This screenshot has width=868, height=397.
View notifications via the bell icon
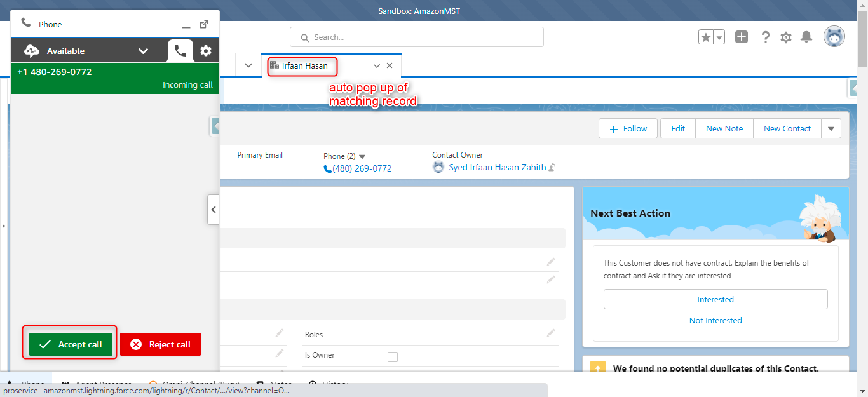pos(806,37)
